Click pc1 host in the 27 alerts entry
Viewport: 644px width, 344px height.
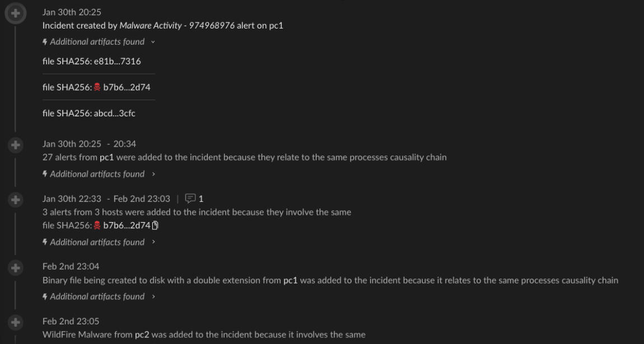pos(106,157)
